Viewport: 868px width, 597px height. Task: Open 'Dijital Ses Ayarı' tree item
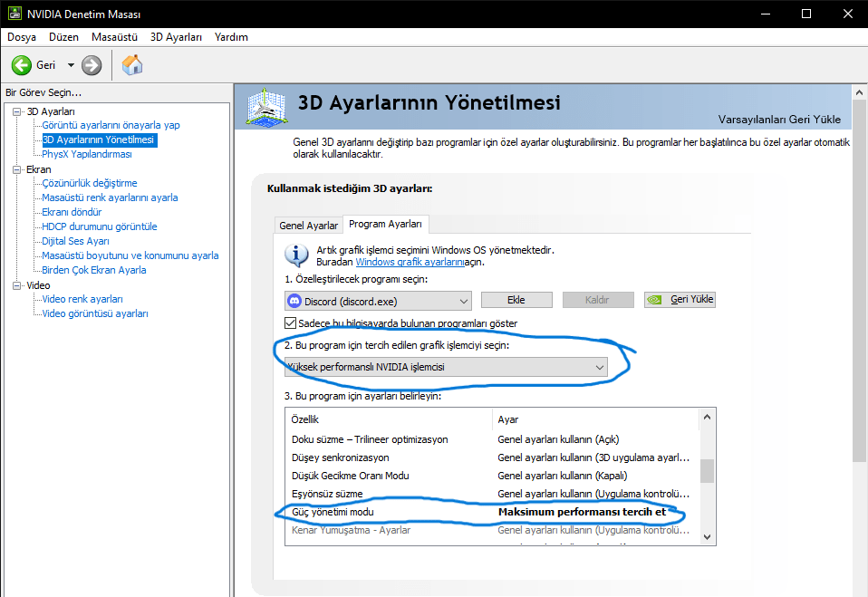(76, 241)
